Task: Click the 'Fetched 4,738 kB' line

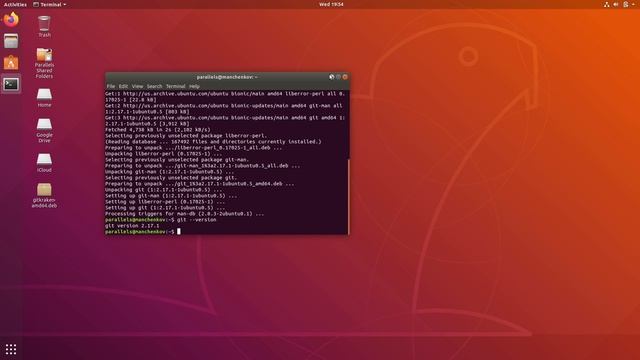Action: [158, 130]
